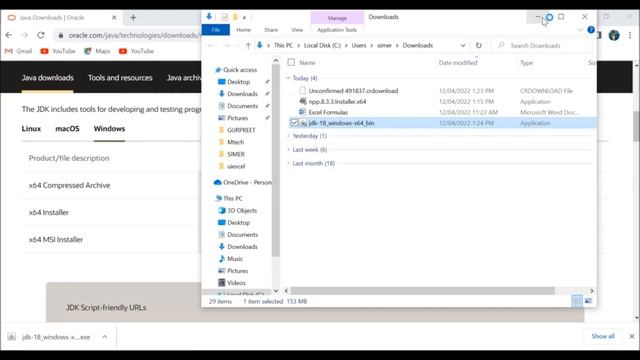
Task: Open the Home ribbon tab
Action: (x=243, y=30)
